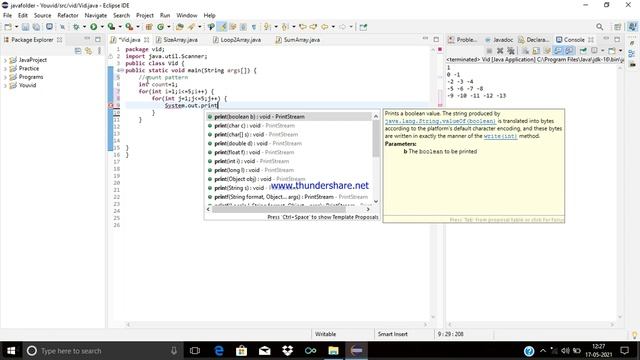640x360 pixels.
Task: Switch to the SizeArray.java tab
Action: tap(177, 40)
